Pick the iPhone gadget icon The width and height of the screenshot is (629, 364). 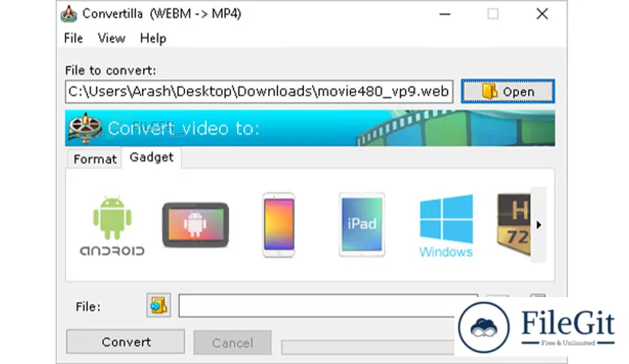click(x=279, y=225)
